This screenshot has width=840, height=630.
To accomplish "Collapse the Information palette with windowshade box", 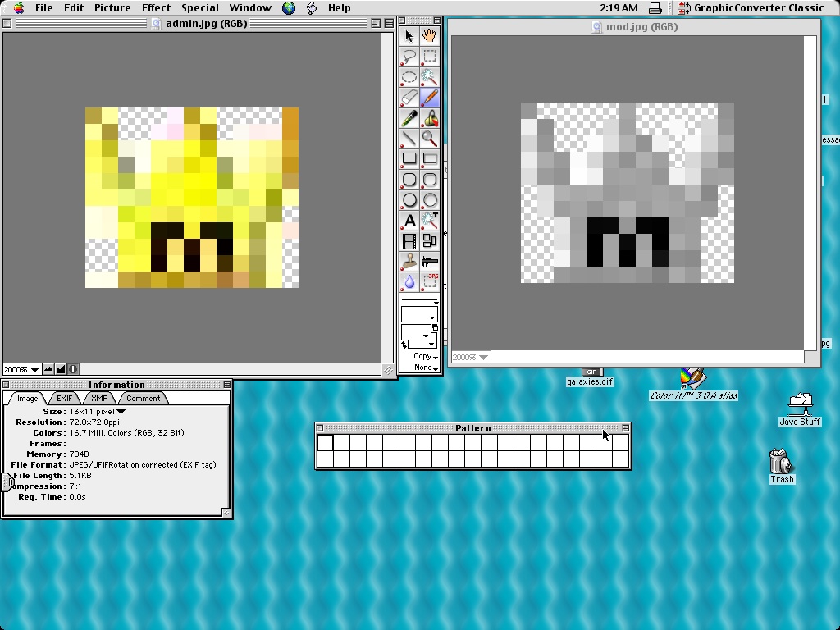I will tap(227, 385).
